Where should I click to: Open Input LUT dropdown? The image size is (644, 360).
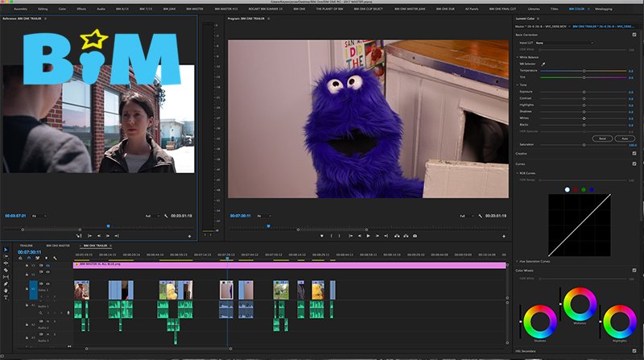point(565,43)
